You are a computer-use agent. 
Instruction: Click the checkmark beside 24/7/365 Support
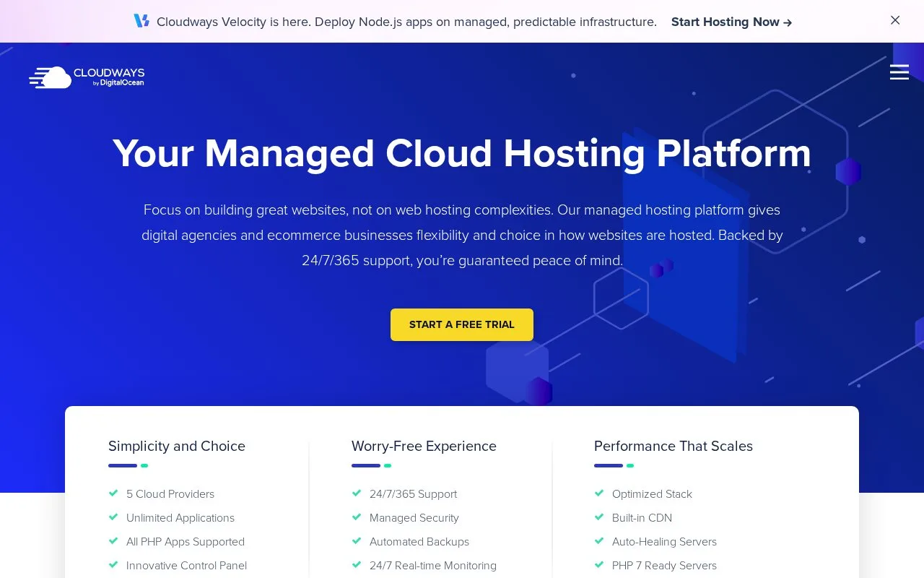pyautogui.click(x=357, y=493)
